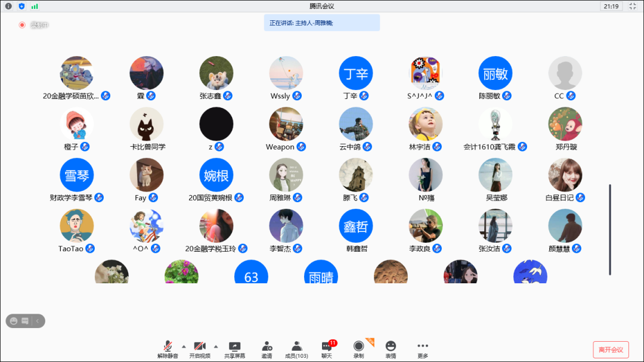This screenshot has width=644, height=362.
Task: Expand audio options arrow beside 解除静音
Action: (x=184, y=346)
